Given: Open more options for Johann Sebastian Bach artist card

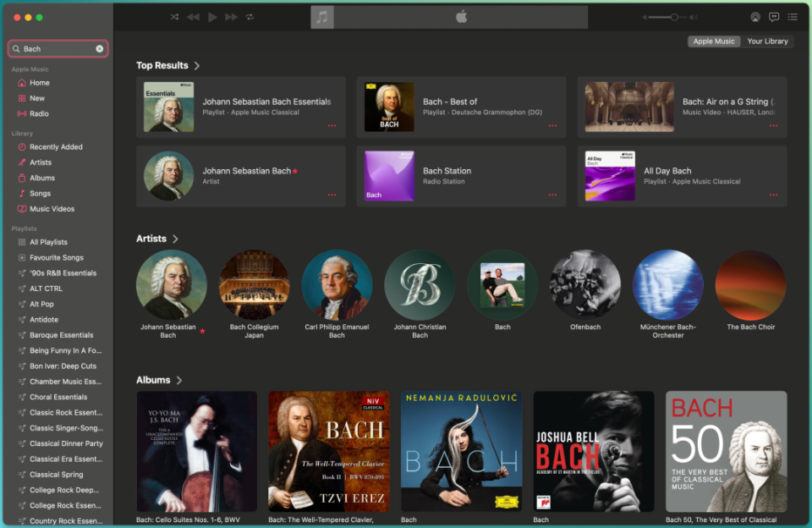Looking at the screenshot, I should [332, 195].
